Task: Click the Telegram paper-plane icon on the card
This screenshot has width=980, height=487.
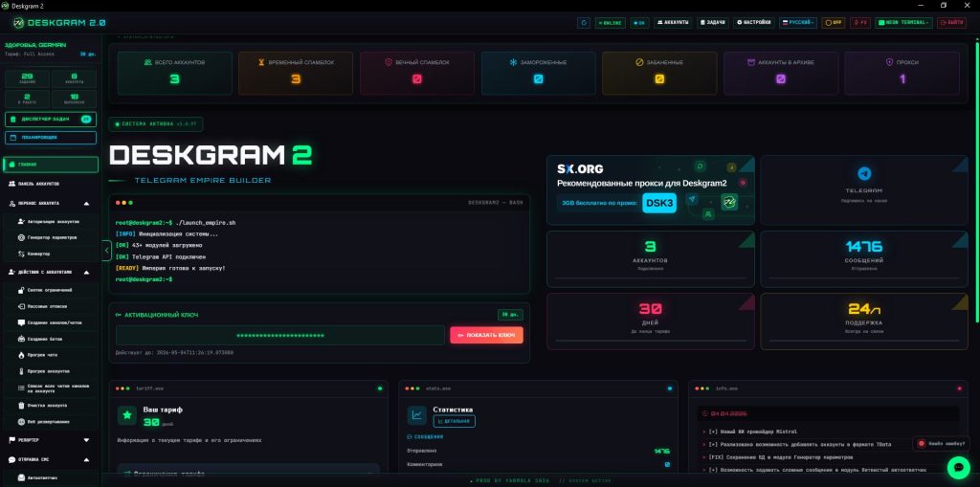Action: tap(864, 174)
